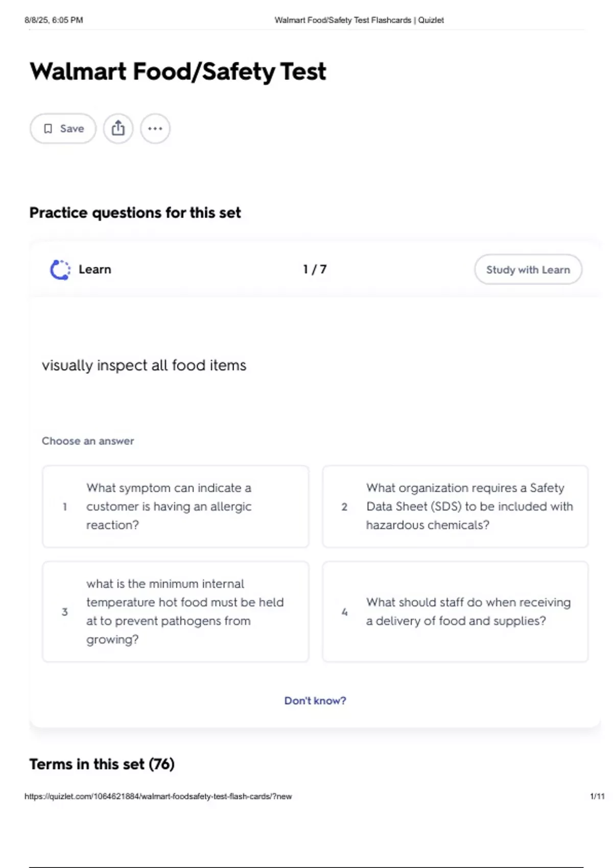
Task: Click the number 4 badge on answer card
Action: 344,612
